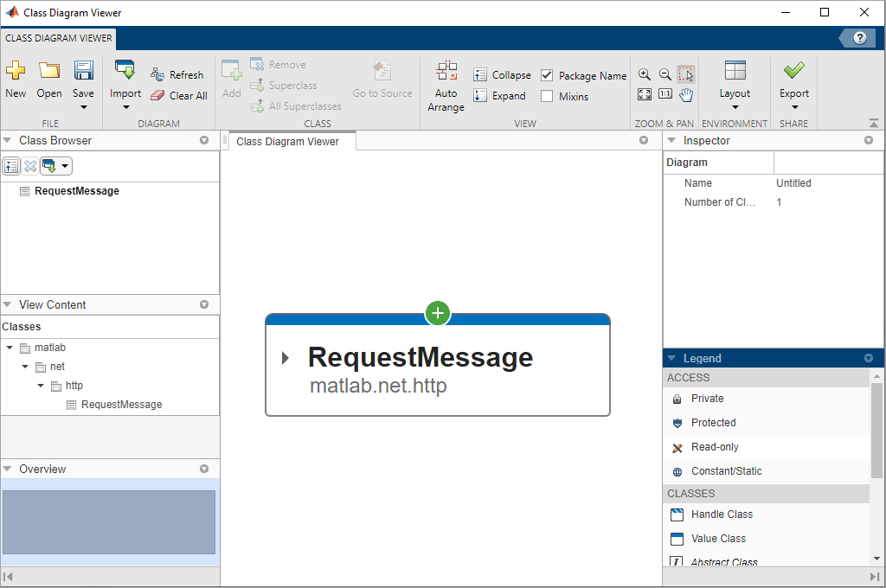
Task: Enable the Mixins checkbox
Action: 546,96
